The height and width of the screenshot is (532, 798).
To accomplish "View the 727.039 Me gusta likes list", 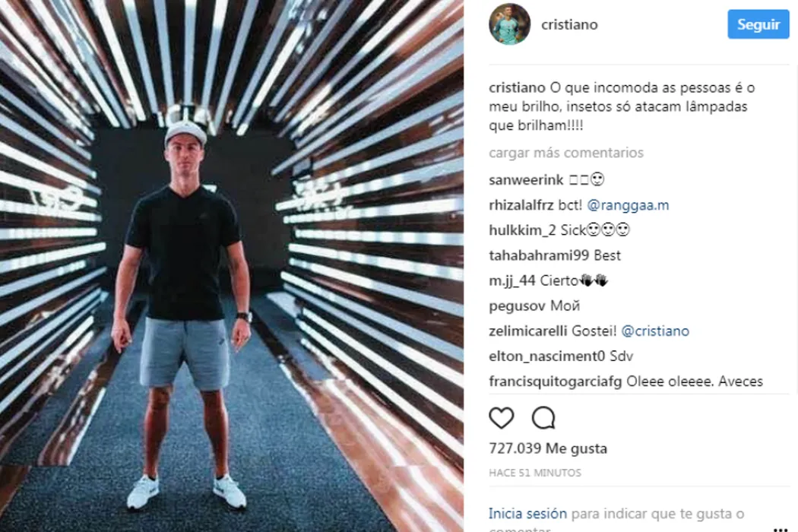I will coord(548,448).
